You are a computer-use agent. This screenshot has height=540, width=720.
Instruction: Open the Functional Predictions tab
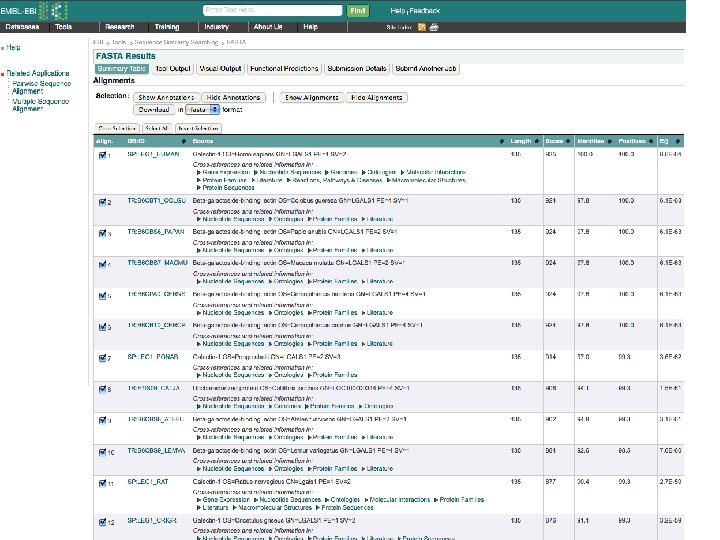[x=284, y=68]
